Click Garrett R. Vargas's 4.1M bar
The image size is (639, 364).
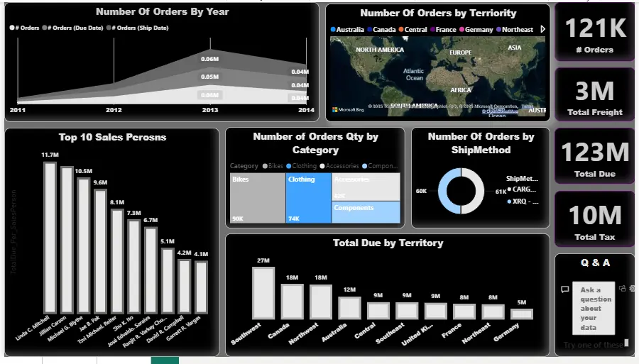click(x=202, y=287)
